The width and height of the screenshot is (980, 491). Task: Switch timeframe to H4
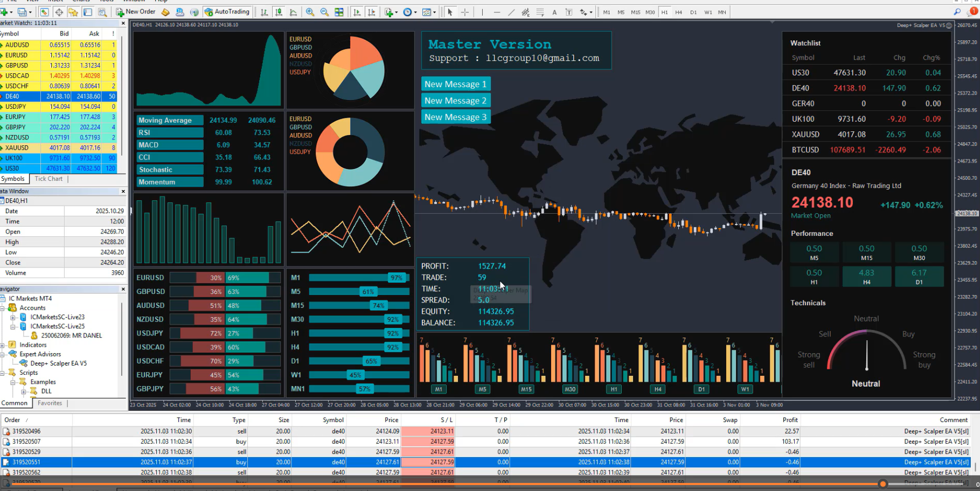[x=679, y=12]
